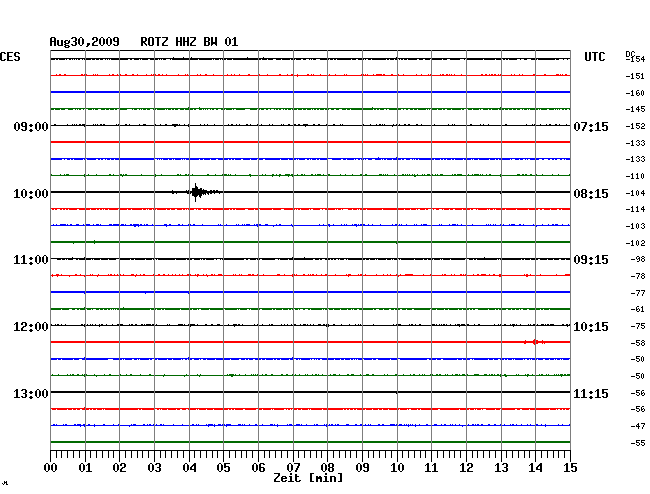Select the 09:00 time label

click(x=31, y=126)
